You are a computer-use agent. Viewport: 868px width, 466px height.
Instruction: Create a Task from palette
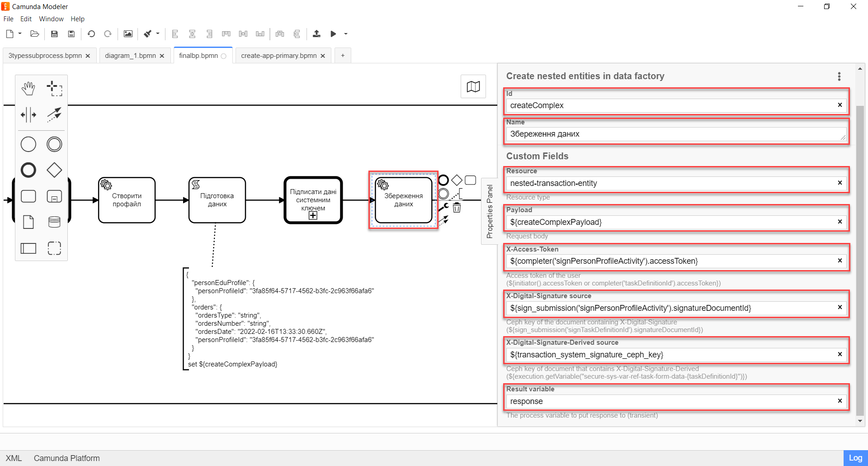point(28,196)
